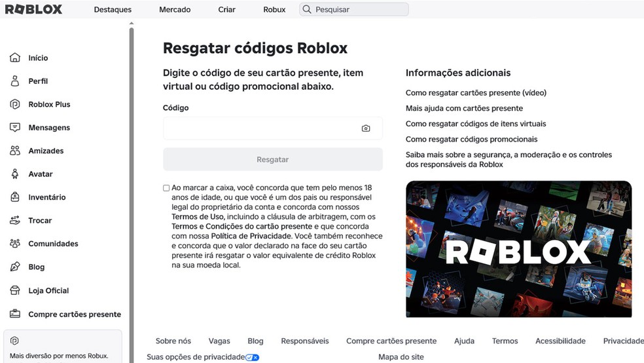Click Blog in footer
644x363 pixels.
click(255, 341)
